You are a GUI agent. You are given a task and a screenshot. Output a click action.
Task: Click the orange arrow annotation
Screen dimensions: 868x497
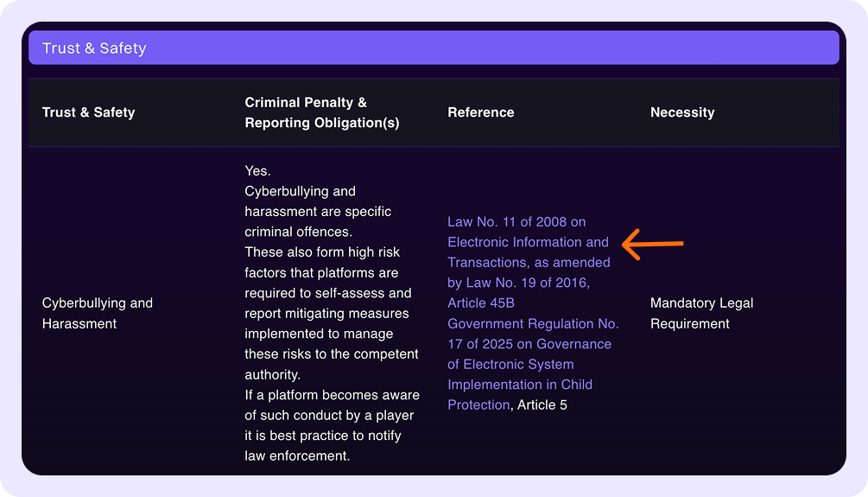[653, 245]
